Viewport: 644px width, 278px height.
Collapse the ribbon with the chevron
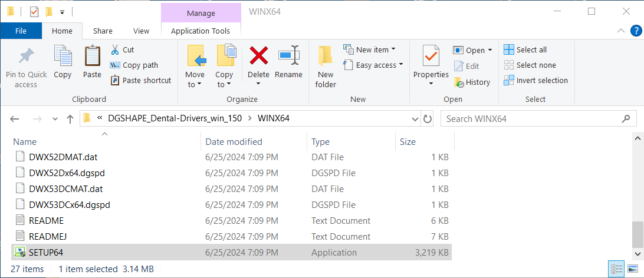point(621,31)
